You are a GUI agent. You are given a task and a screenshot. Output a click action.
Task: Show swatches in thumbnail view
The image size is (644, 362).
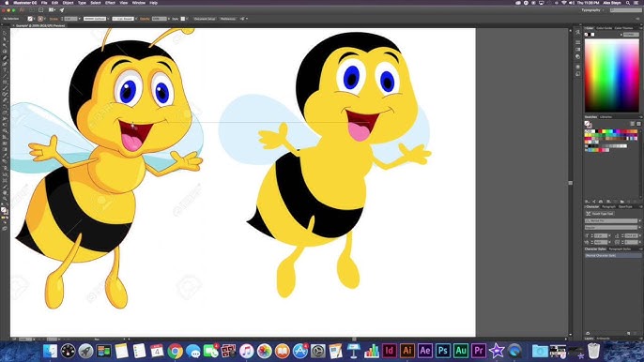638,124
